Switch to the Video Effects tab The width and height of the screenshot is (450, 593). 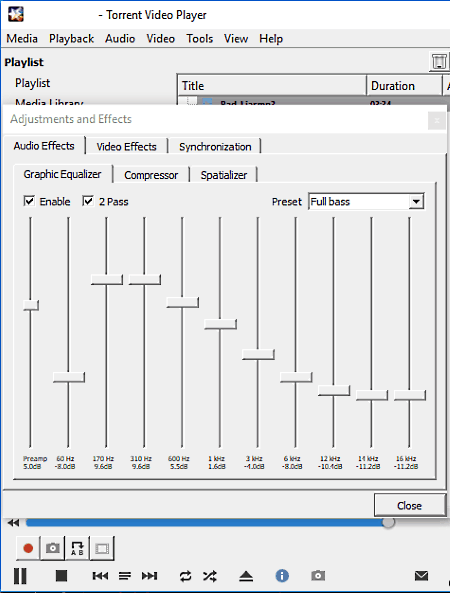click(x=126, y=147)
